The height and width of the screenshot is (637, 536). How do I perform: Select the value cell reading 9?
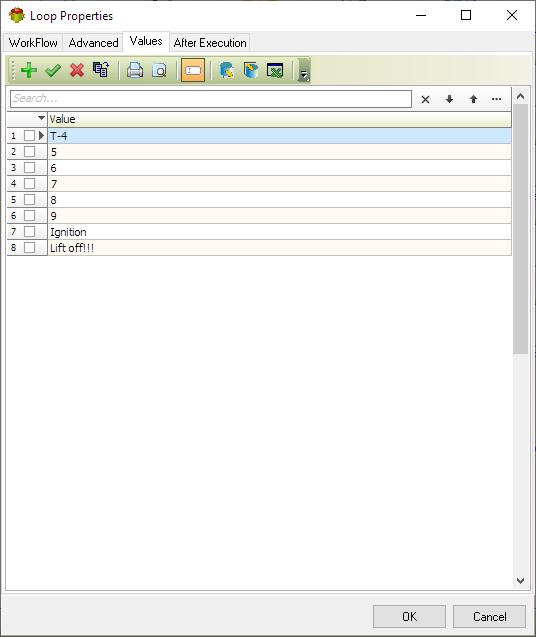pyautogui.click(x=279, y=215)
